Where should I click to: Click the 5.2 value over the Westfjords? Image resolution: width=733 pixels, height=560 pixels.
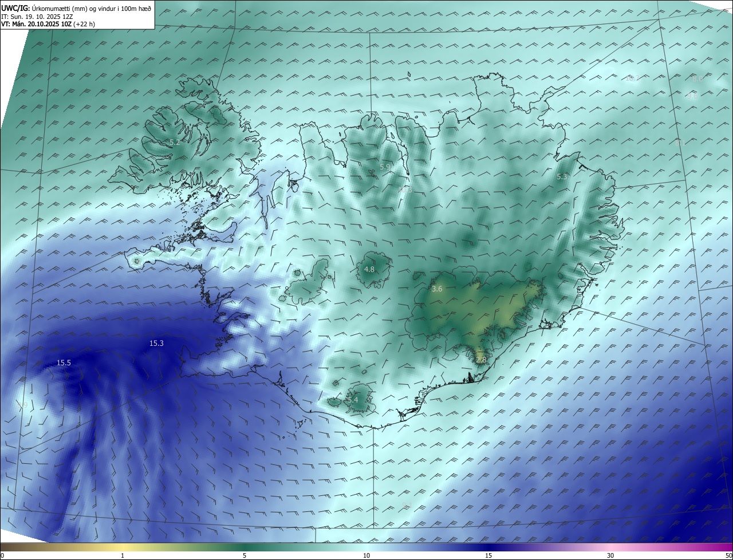(175, 142)
